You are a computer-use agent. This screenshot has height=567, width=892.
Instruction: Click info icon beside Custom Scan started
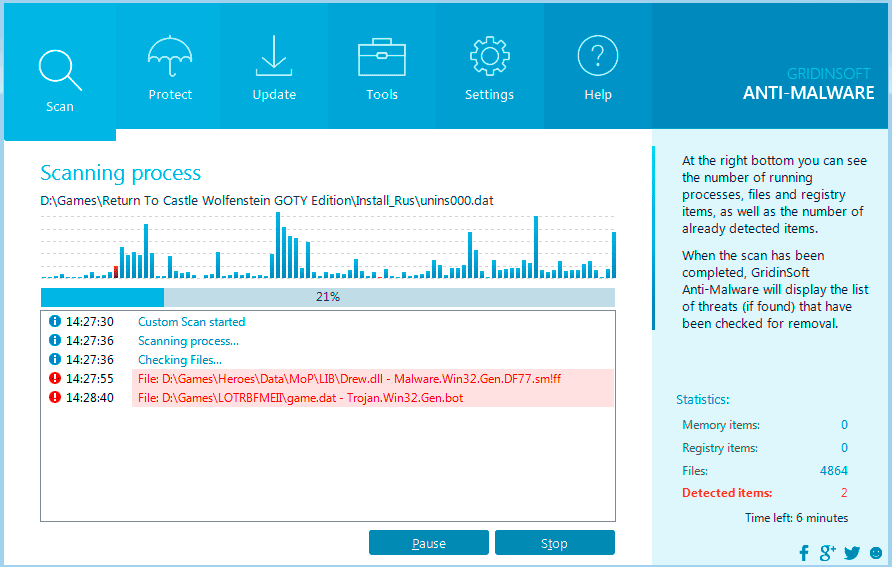[55, 321]
